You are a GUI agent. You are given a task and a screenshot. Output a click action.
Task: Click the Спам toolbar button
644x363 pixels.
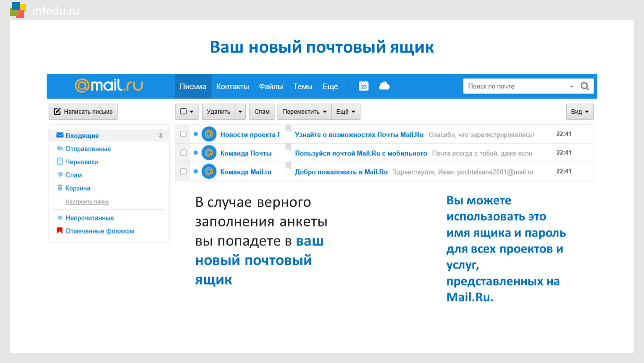262,112
